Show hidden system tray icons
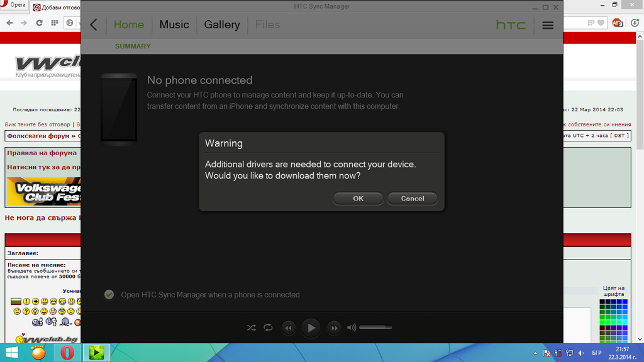644x362 pixels. (535, 353)
